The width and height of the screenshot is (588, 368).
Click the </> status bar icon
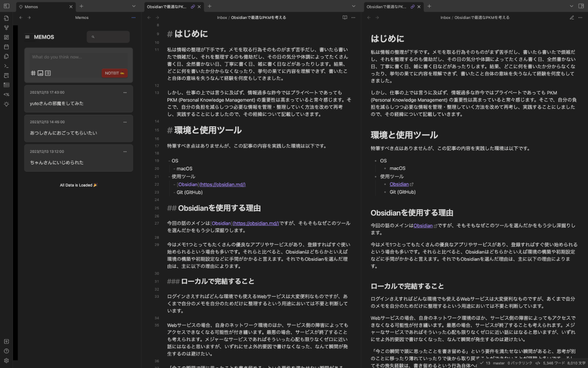point(538,363)
